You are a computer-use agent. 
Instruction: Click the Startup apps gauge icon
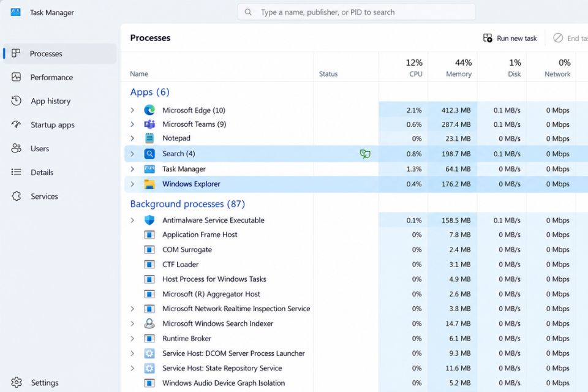point(16,124)
